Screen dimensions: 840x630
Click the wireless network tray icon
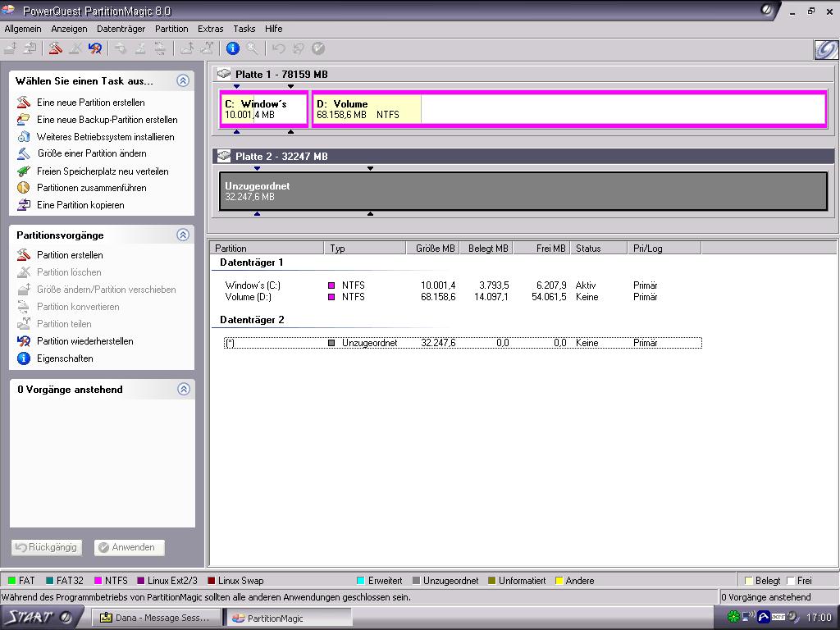[x=748, y=617]
